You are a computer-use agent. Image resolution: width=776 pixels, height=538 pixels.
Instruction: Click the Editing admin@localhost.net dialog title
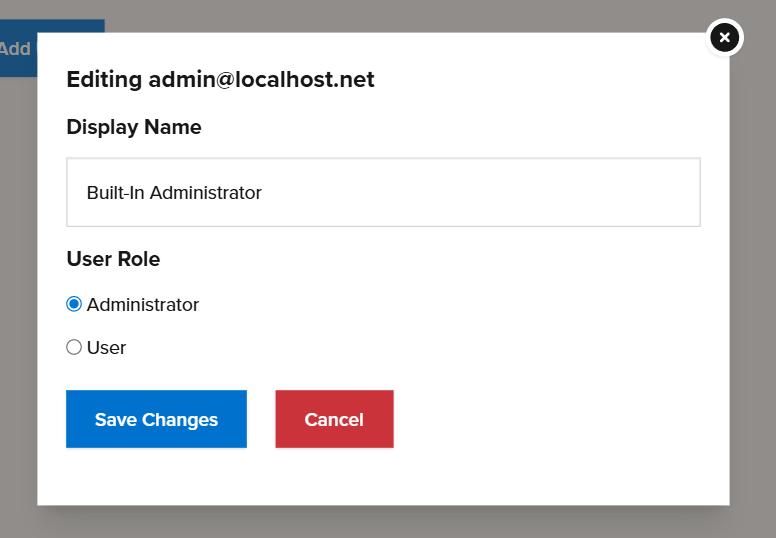220,80
